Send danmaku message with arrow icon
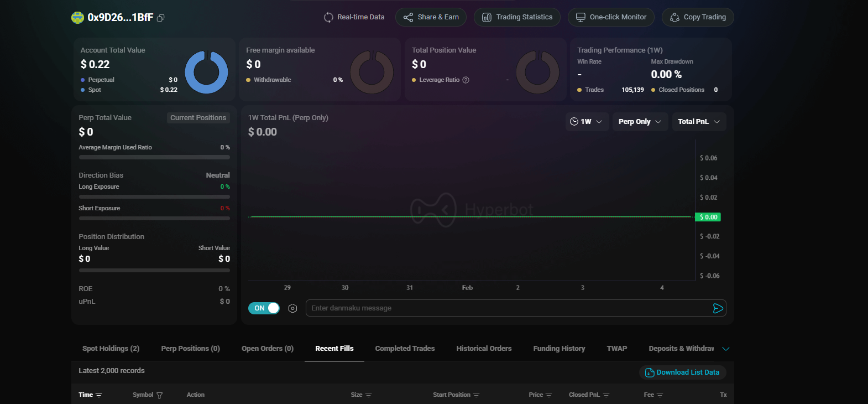This screenshot has width=868, height=404. [718, 308]
